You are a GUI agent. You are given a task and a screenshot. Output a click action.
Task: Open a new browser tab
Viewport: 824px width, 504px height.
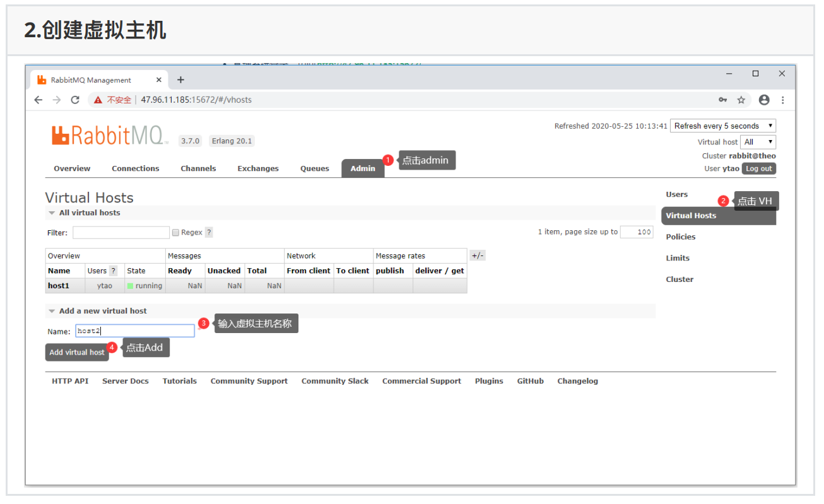click(180, 79)
